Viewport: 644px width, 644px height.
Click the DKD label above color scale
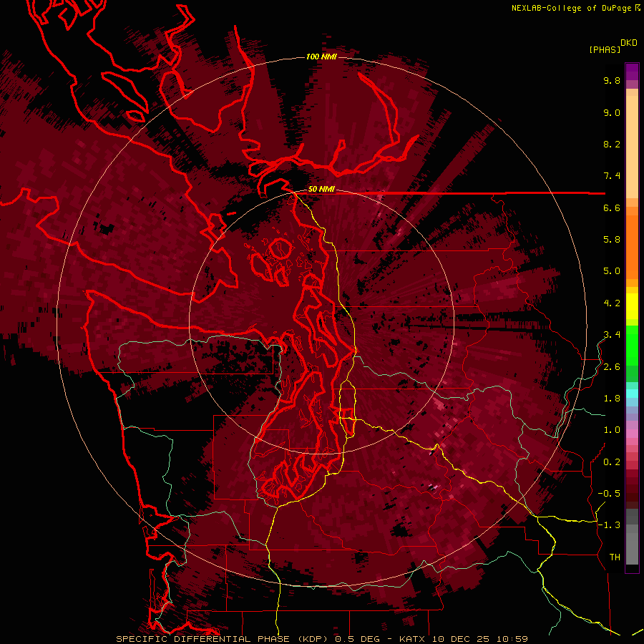click(x=629, y=43)
